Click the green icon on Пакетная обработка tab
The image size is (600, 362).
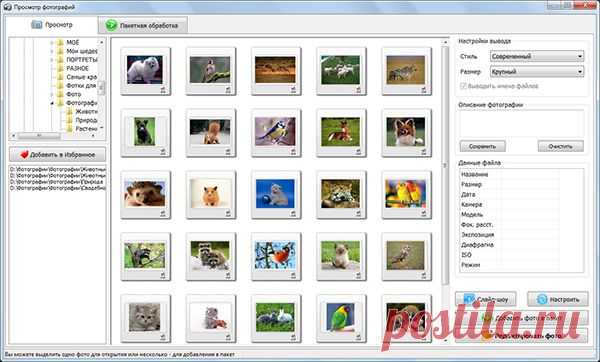[111, 25]
